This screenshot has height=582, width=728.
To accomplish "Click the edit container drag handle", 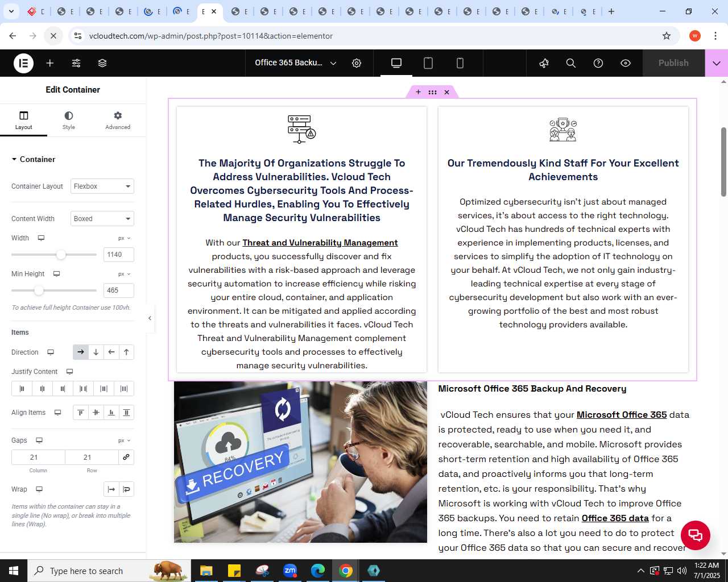I will click(432, 92).
